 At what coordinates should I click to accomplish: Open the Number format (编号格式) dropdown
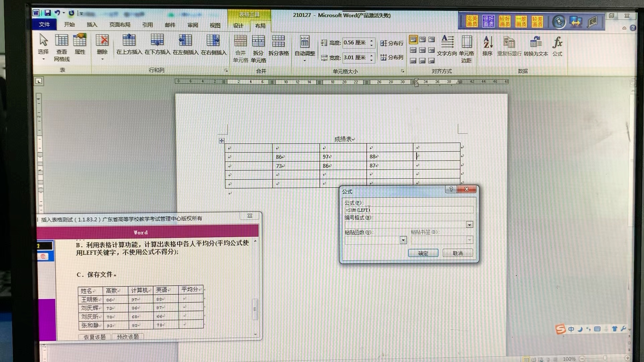(470, 225)
